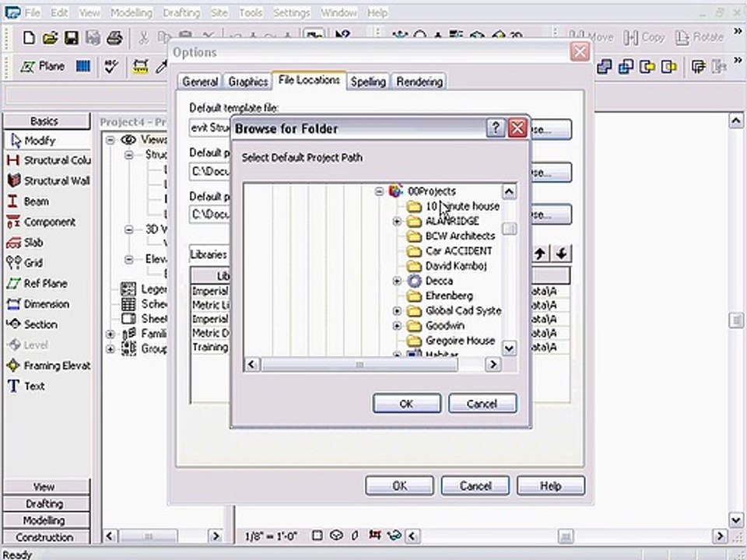Expand the Families node in project browser
747x560 pixels.
(x=110, y=334)
